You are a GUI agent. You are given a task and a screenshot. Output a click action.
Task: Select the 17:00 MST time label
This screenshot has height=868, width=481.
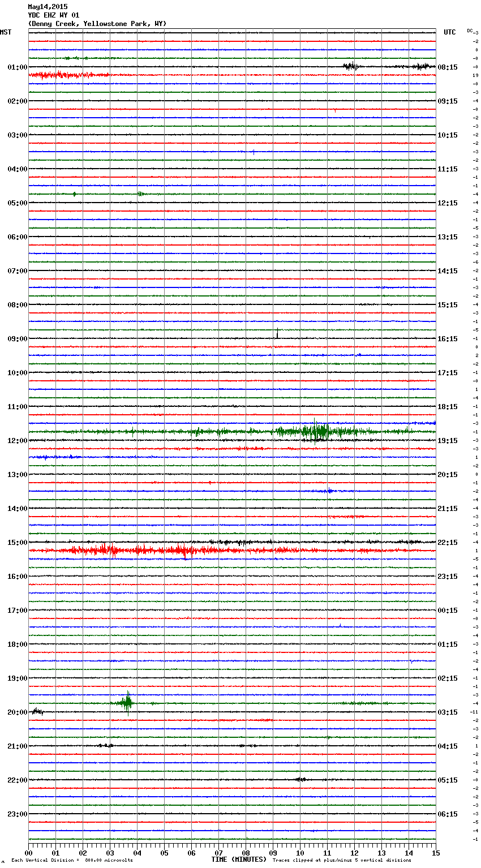[18, 611]
